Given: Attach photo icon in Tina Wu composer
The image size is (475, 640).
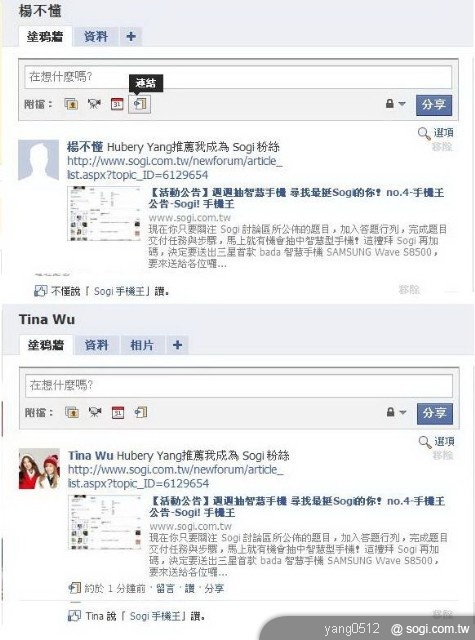Looking at the screenshot, I should click(x=72, y=413).
